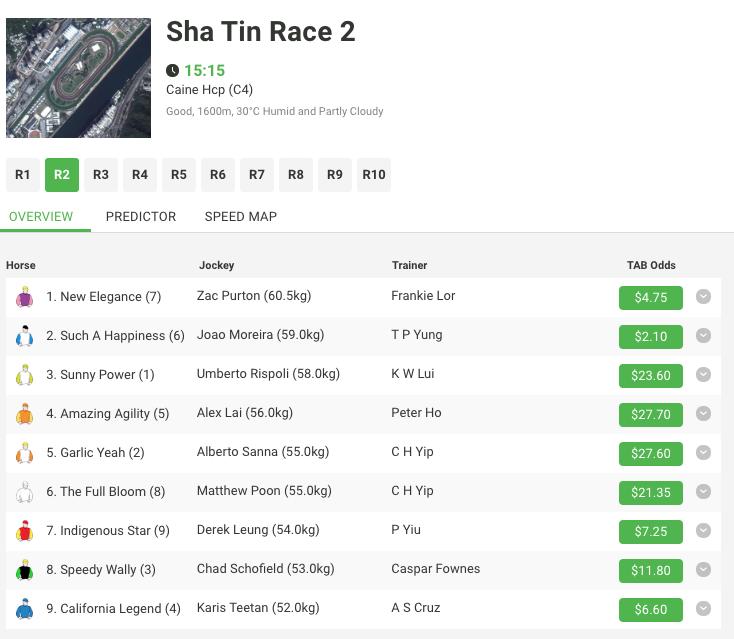734x639 pixels.
Task: Click Indigenous Star's red and yellow silk icon
Action: coord(25,531)
